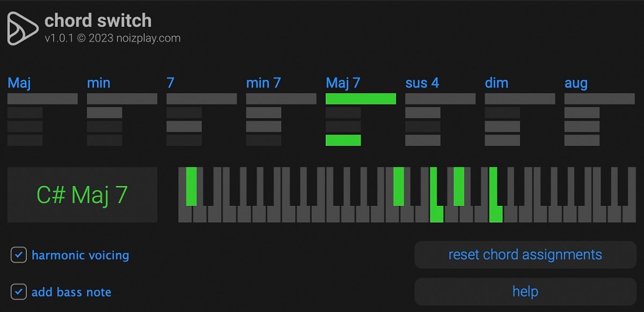
Task: Pick the sus 4 chord label
Action: click(422, 83)
